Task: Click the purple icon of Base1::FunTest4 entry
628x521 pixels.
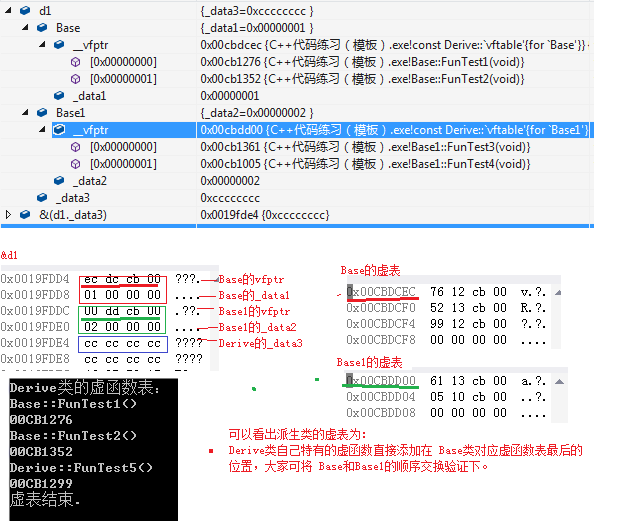Action: [75, 164]
